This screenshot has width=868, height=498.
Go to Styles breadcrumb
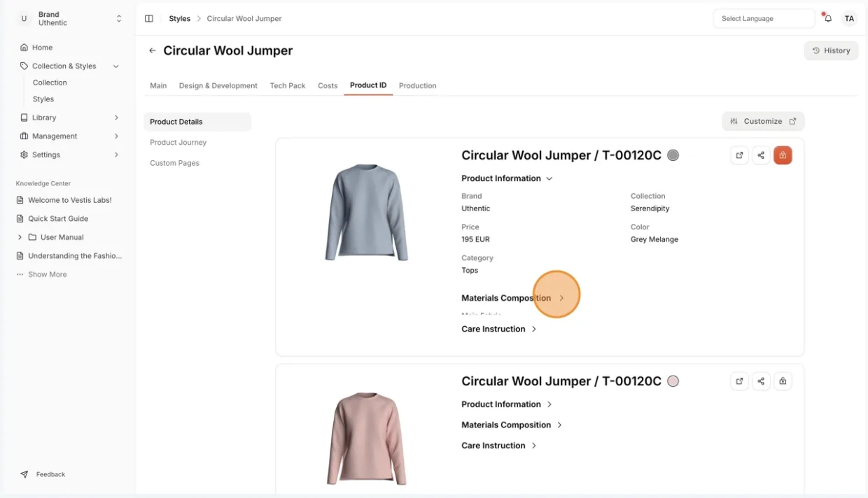(180, 19)
